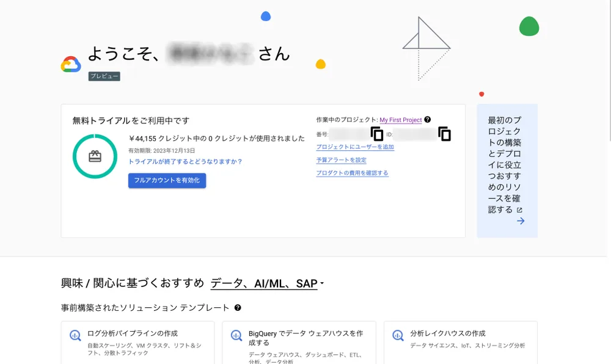Image resolution: width=611 pixels, height=364 pixels.
Task: Click プロジェクトにユーザーを追加 link
Action: (355, 147)
